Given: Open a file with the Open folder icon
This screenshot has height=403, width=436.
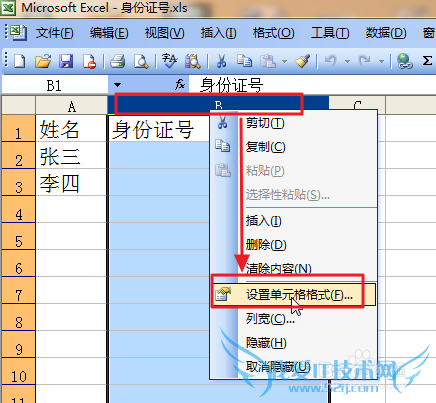Looking at the screenshot, I should [x=43, y=61].
